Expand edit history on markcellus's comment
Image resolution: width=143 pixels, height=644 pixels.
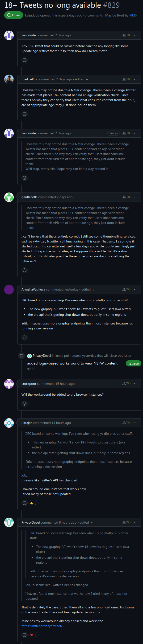(87, 79)
